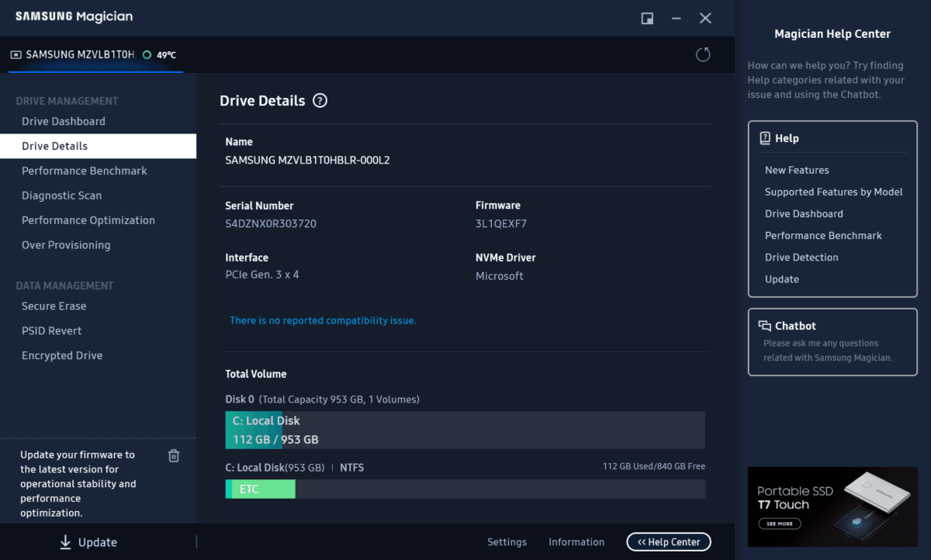Open Supported Features by Model help link
This screenshot has width=931, height=560.
pyautogui.click(x=833, y=192)
